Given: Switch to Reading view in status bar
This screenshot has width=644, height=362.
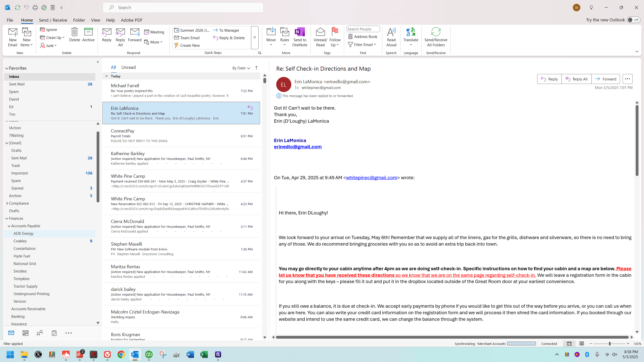Looking at the screenshot, I should [x=582, y=344].
